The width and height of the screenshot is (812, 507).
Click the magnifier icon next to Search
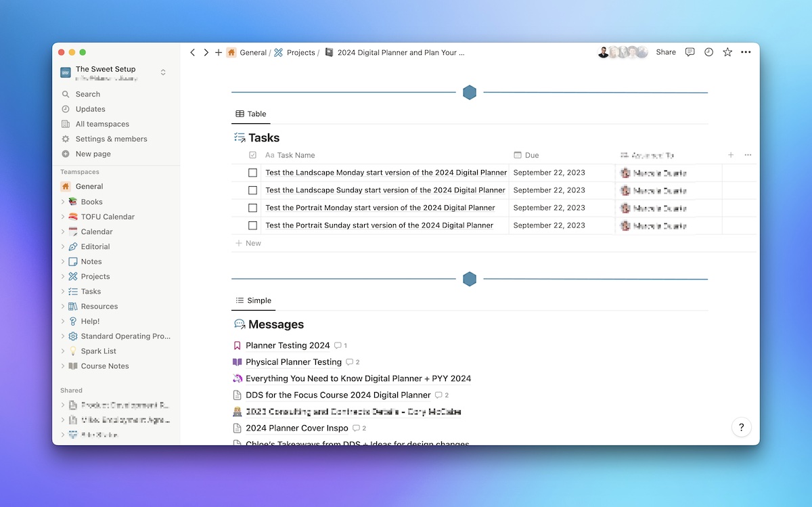tap(66, 94)
